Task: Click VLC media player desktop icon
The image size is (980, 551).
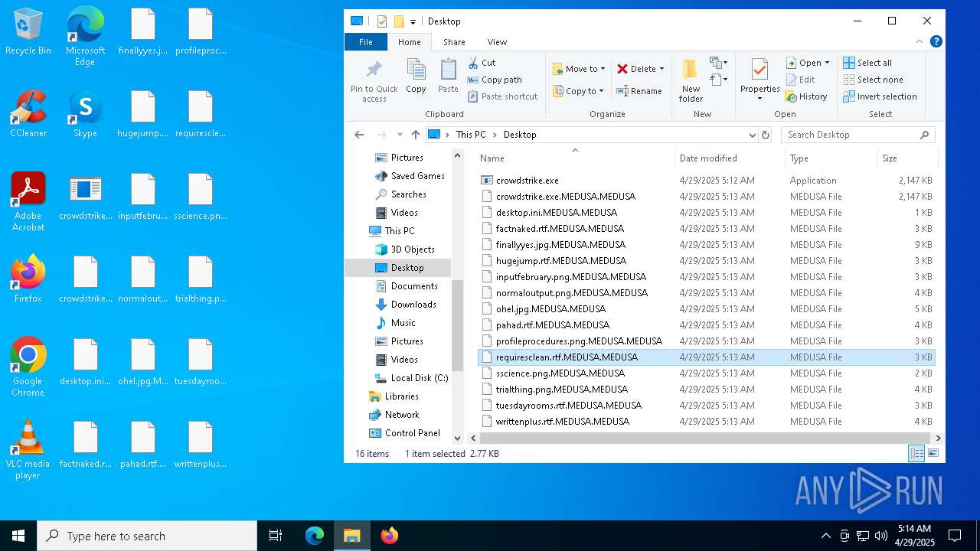Action: pyautogui.click(x=28, y=450)
